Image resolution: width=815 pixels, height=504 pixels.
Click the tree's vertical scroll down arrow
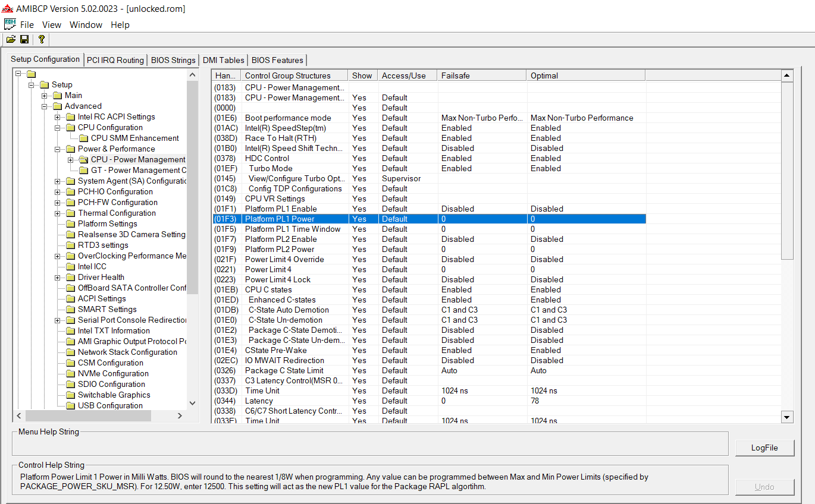[x=192, y=403]
